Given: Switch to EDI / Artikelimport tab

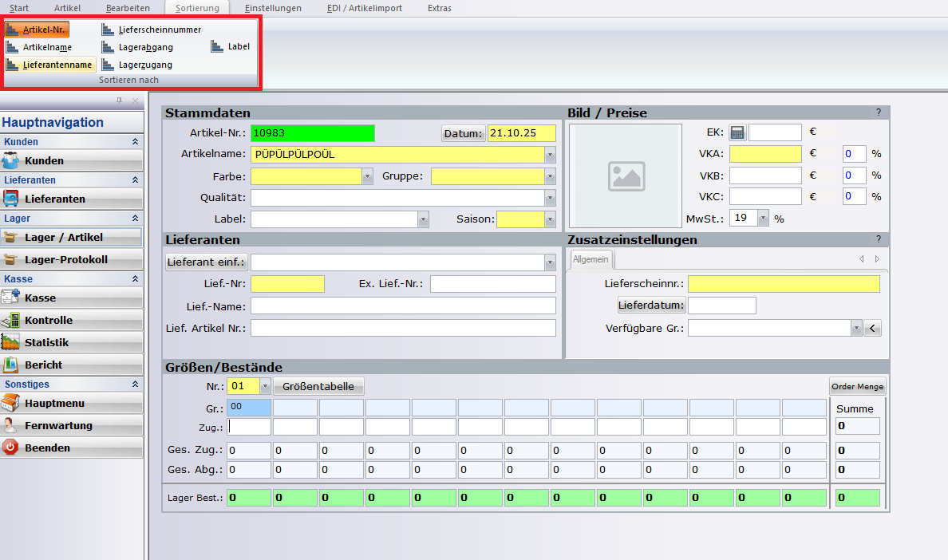Looking at the screenshot, I should [365, 8].
